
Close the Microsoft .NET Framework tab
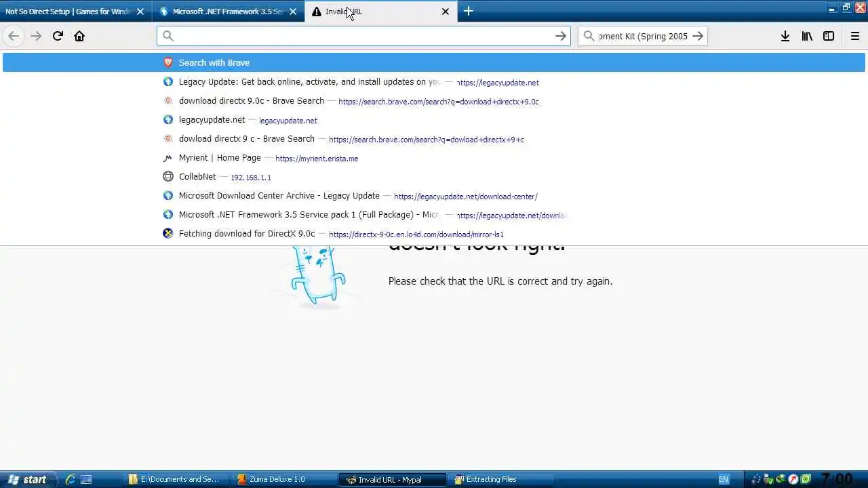pos(293,12)
